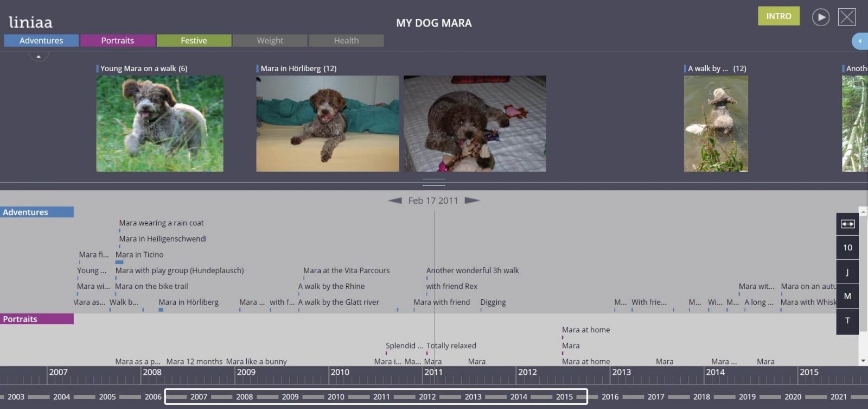The height and width of the screenshot is (409, 868).
Task: Open the Young Mara on a walk photo
Action: [x=159, y=123]
